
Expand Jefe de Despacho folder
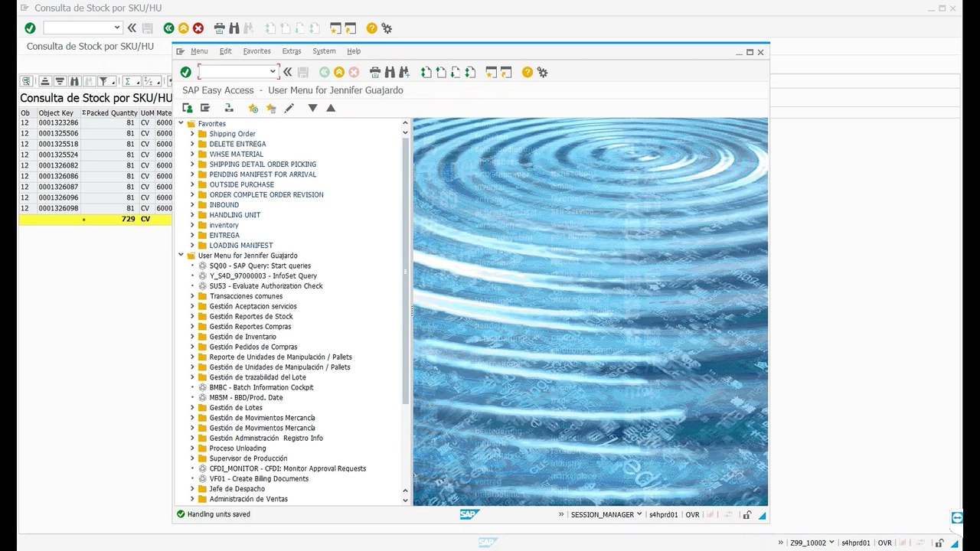coord(192,489)
